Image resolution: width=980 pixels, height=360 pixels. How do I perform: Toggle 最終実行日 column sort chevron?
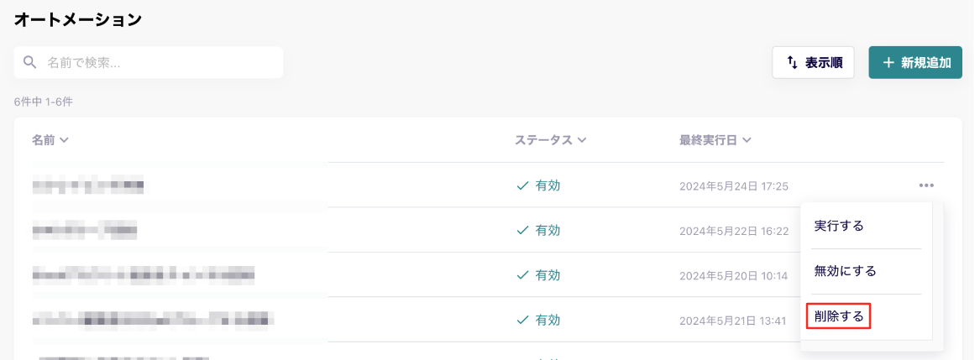747,141
